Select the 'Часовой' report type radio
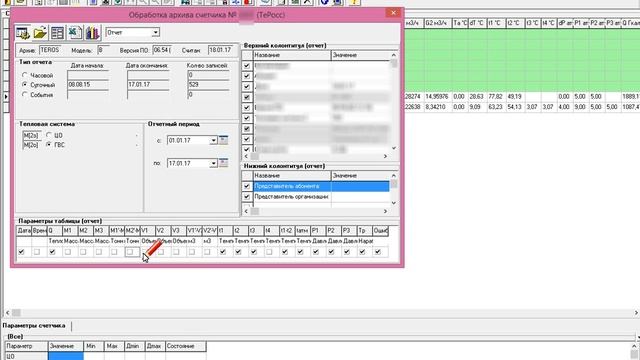This screenshot has height=360, width=640. click(25, 75)
